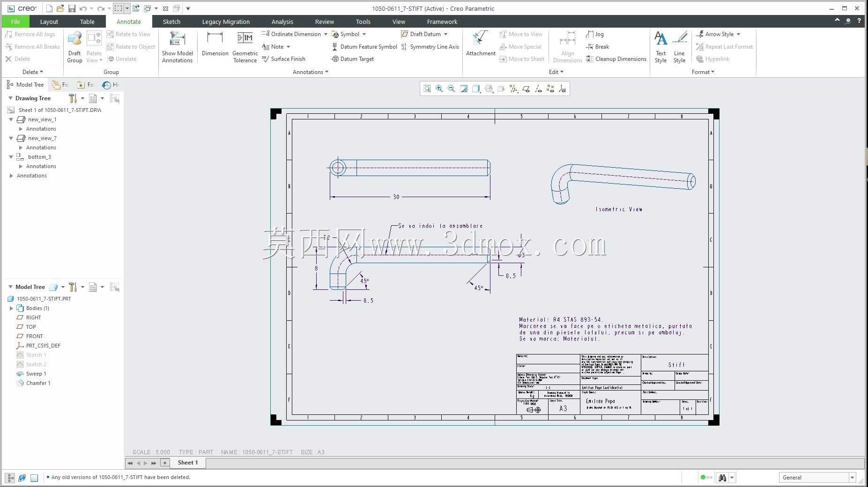Add a Datum Feature Symbol

tap(364, 47)
